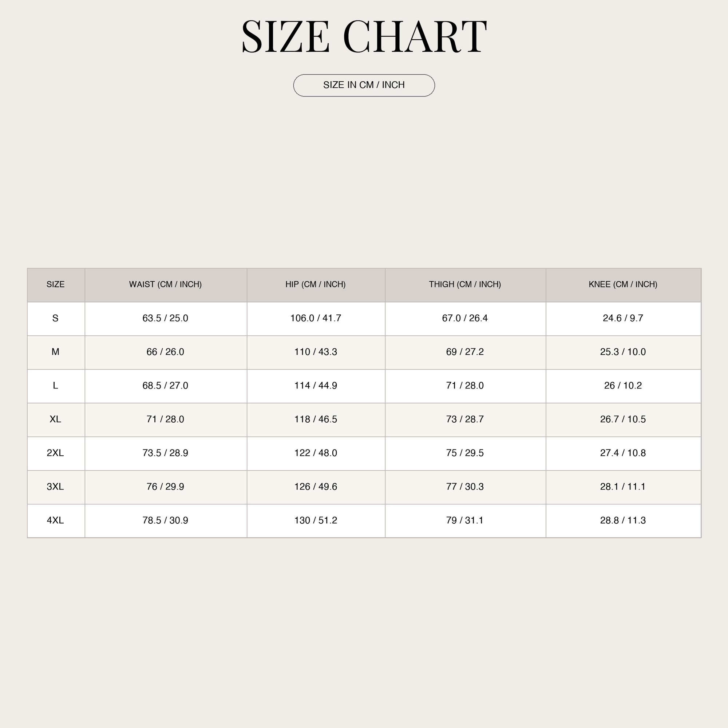The width and height of the screenshot is (728, 728).
Task: Click the 4XL size row label
Action: point(56,521)
